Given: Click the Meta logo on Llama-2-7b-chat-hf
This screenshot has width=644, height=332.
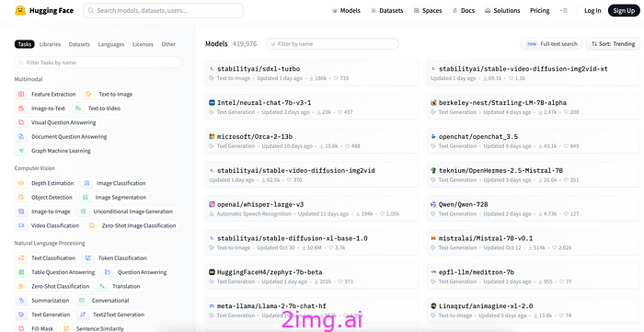Looking at the screenshot, I should click(x=212, y=306).
